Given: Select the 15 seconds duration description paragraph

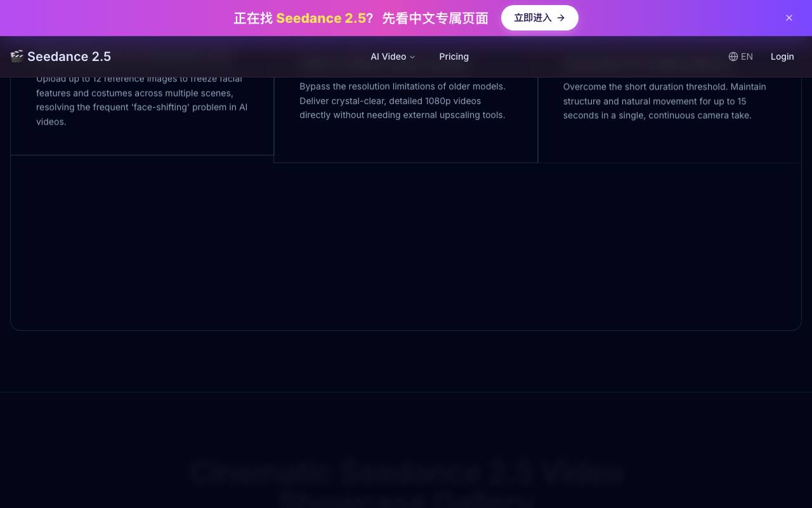Looking at the screenshot, I should pos(665,101).
